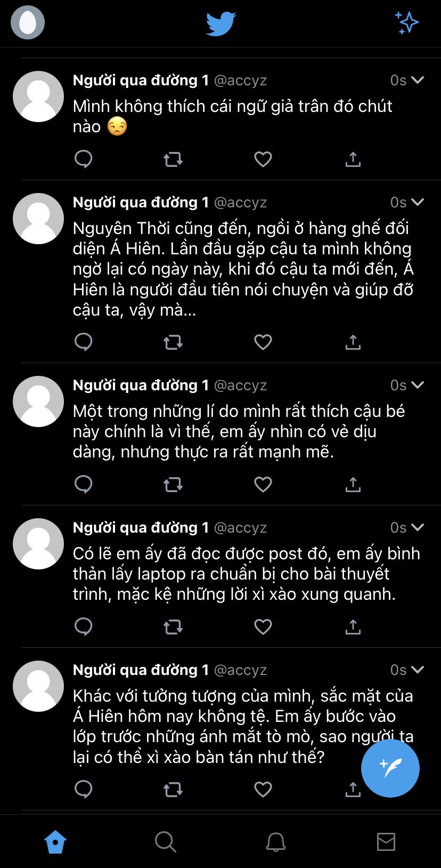Like the tweet starting "Một trong những lí do"

click(263, 484)
